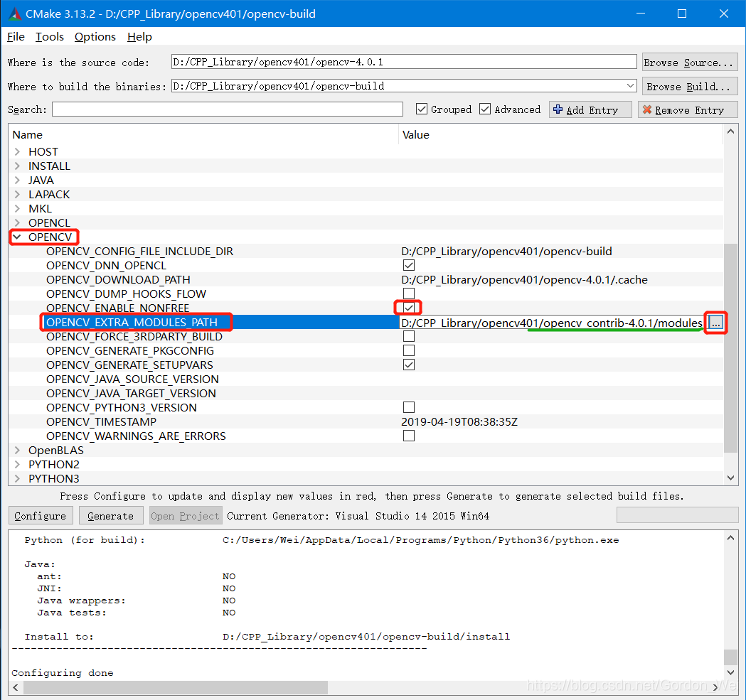The width and height of the screenshot is (746, 700).
Task: Open the File menu
Action: pos(15,37)
